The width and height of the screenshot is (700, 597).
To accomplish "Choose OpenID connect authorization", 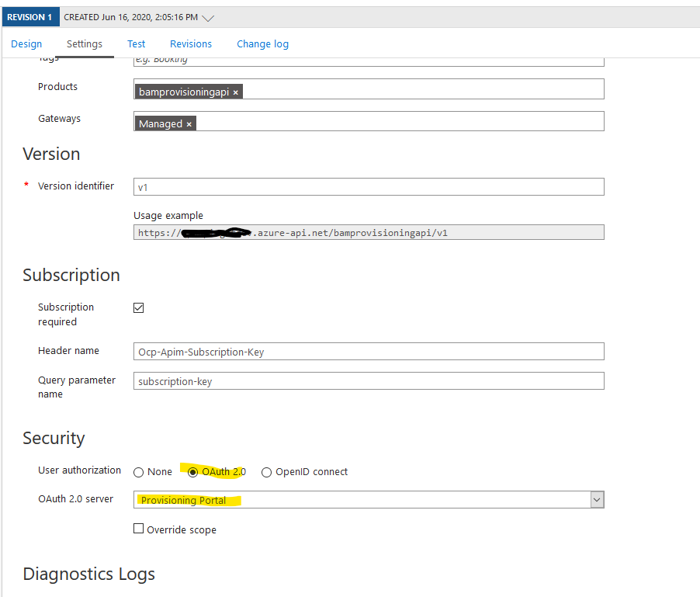I will (266, 472).
